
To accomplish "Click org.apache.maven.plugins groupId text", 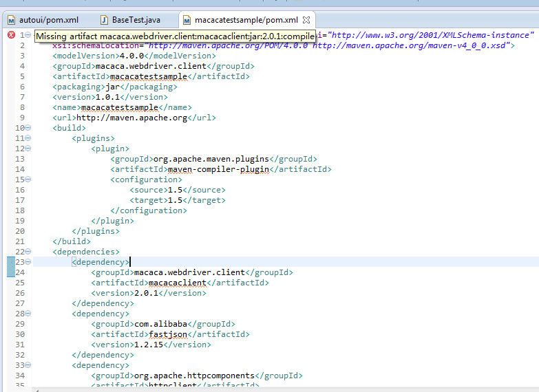I will [x=211, y=159].
